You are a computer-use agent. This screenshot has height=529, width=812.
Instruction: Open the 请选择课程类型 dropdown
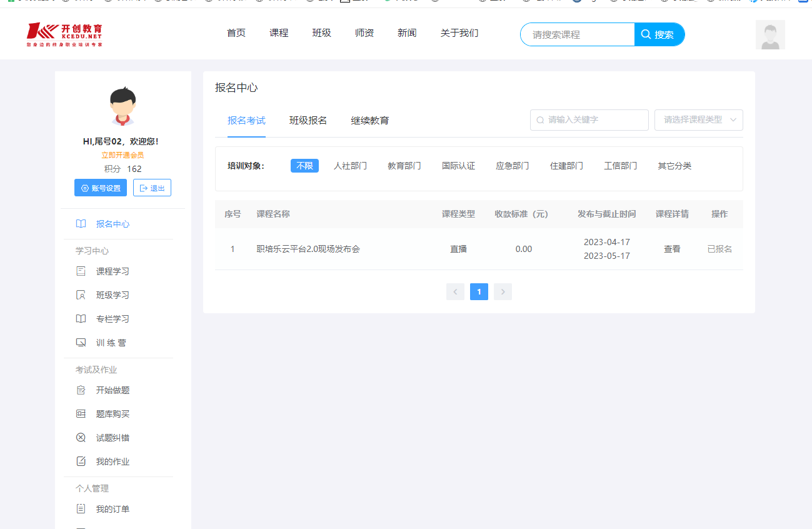[698, 120]
